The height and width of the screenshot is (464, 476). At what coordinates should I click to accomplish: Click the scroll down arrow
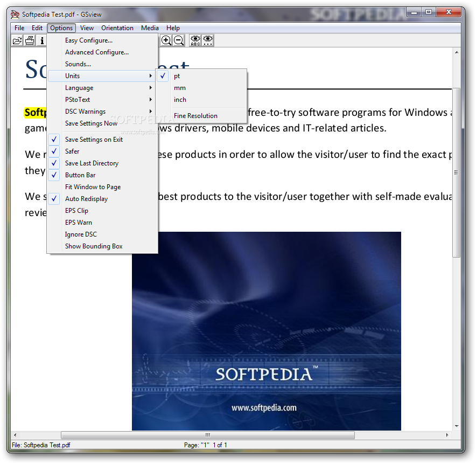(x=457, y=426)
